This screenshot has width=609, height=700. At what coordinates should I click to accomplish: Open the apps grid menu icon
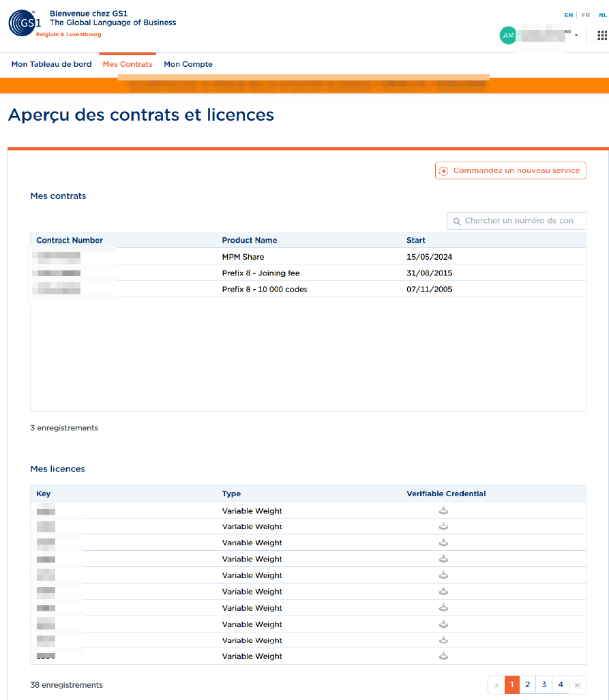[x=602, y=35]
